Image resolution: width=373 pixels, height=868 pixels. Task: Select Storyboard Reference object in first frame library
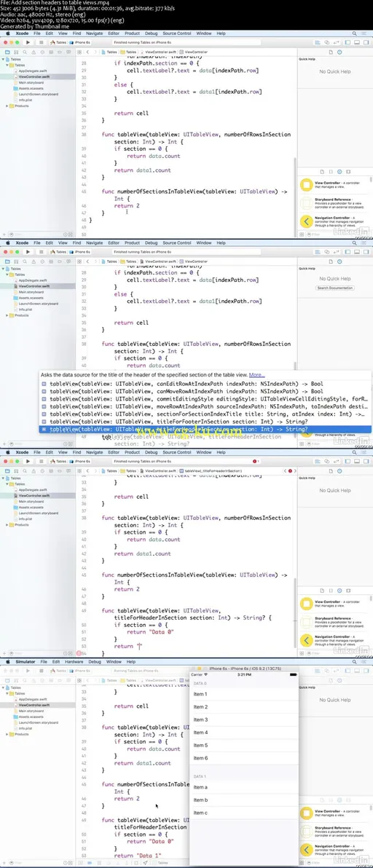tap(335, 203)
